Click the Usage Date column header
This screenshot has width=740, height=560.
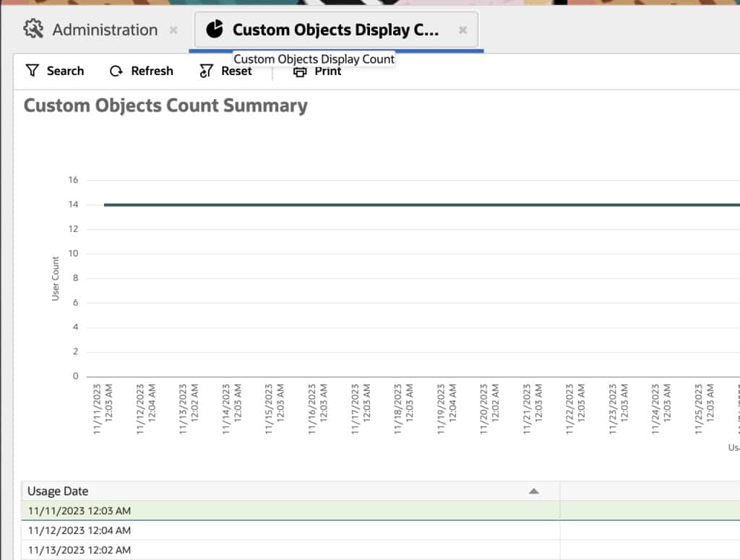(x=58, y=490)
